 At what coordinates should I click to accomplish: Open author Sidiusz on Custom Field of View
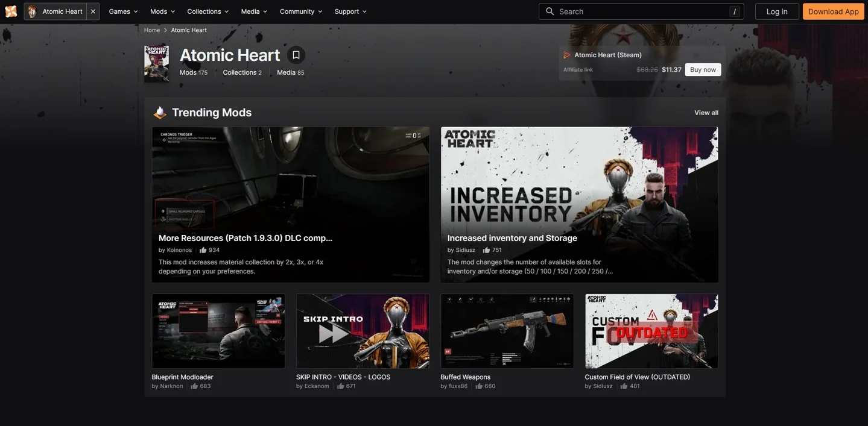[603, 386]
